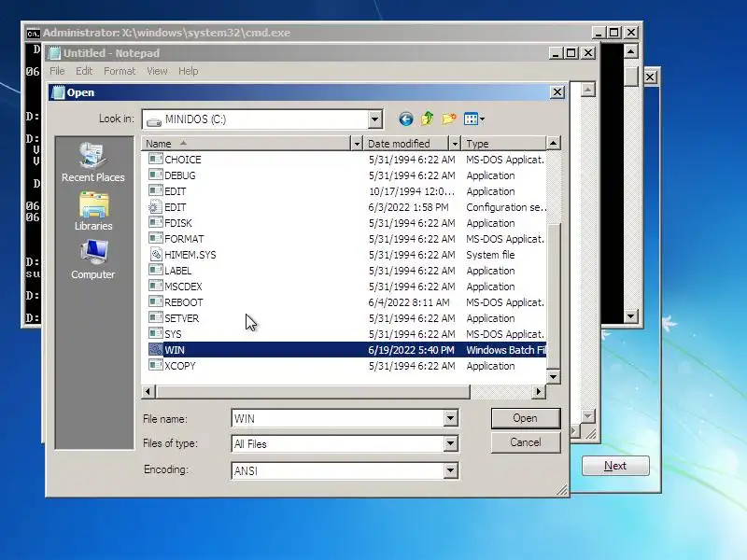
Task: Select the DEBUG file icon
Action: tap(155, 175)
